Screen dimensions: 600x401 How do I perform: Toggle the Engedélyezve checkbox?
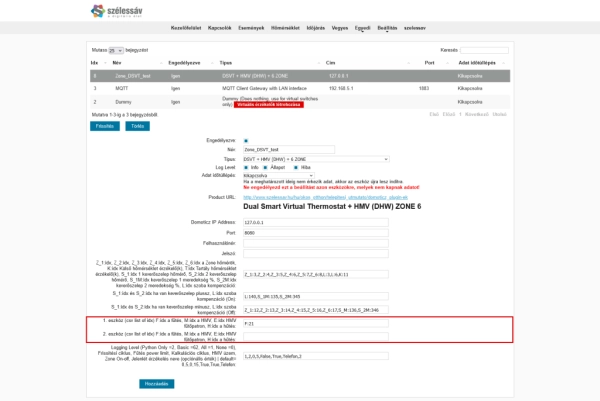pyautogui.click(x=245, y=140)
